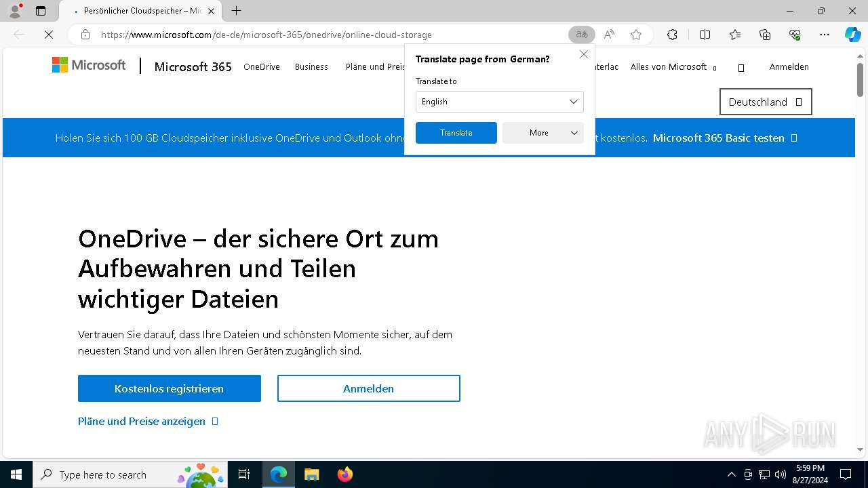Click the site search icon
Image resolution: width=868 pixels, height=488 pixels.
(x=741, y=67)
